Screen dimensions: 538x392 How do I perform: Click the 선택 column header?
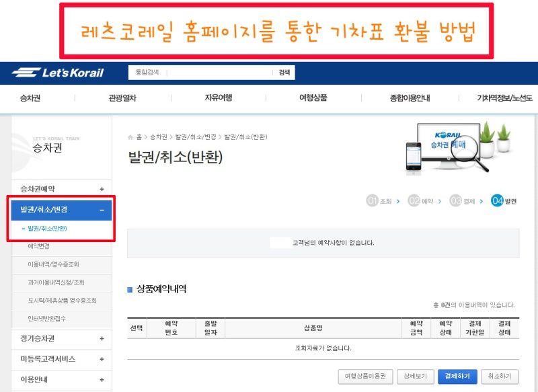coord(137,328)
